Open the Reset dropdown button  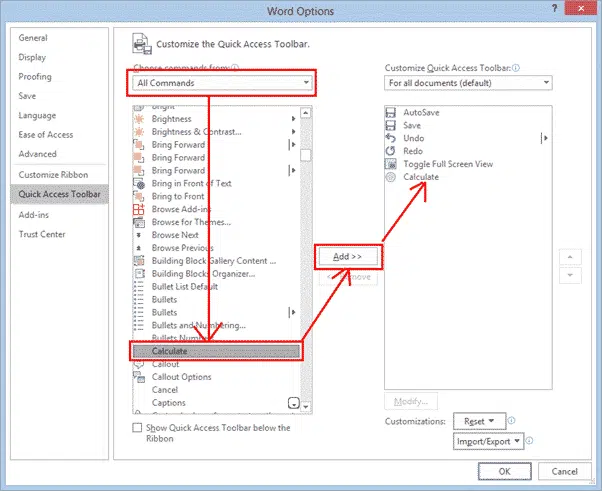[479, 421]
